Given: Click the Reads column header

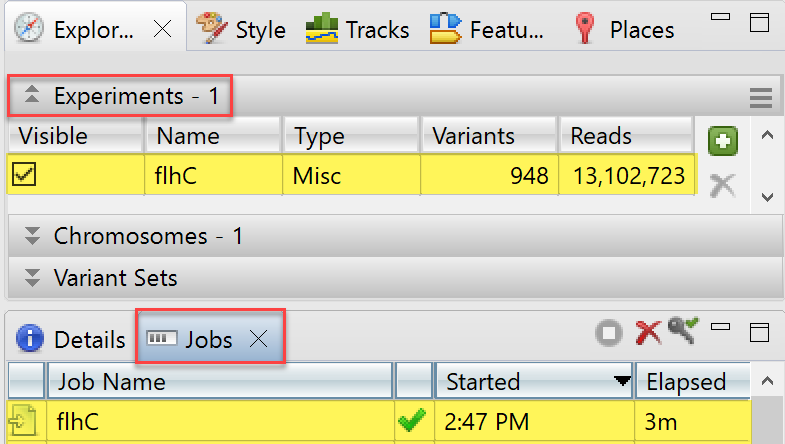Looking at the screenshot, I should point(602,136).
